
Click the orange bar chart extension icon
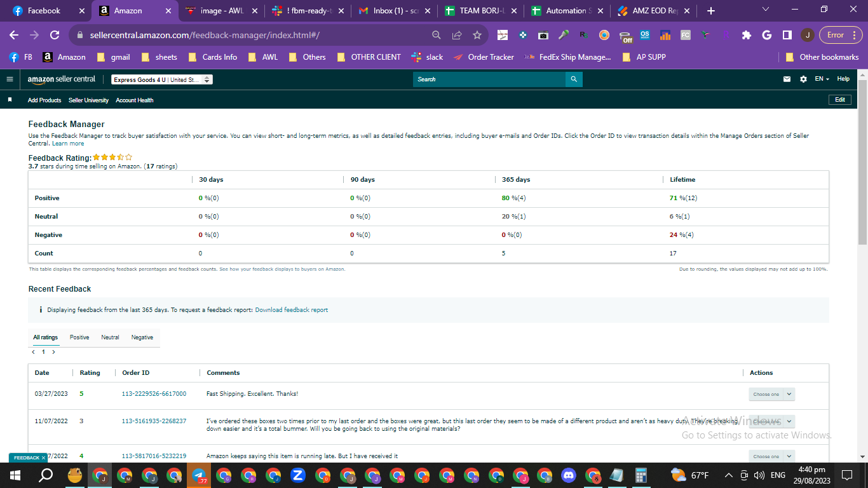point(665,35)
